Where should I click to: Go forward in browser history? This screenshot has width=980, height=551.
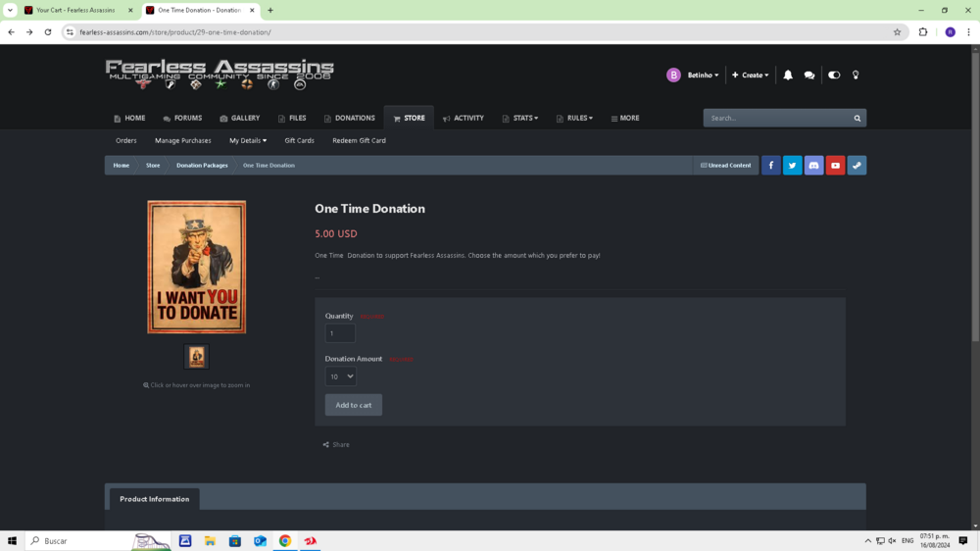coord(29,32)
